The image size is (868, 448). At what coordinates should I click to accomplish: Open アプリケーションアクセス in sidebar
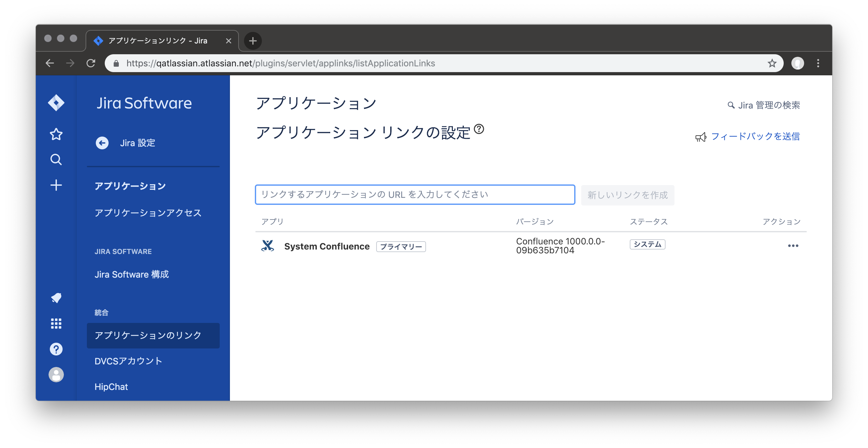coord(148,213)
